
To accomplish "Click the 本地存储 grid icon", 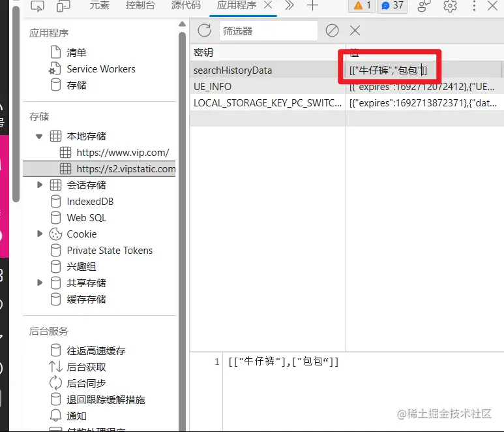I will point(55,136).
